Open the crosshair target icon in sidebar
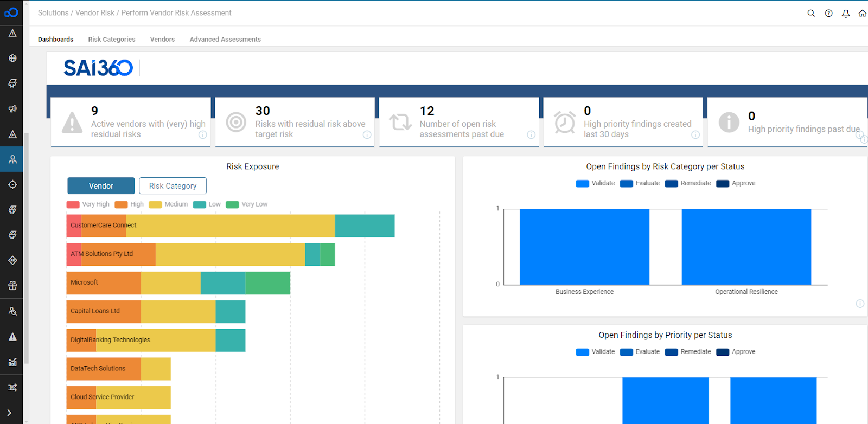 pyautogui.click(x=12, y=185)
